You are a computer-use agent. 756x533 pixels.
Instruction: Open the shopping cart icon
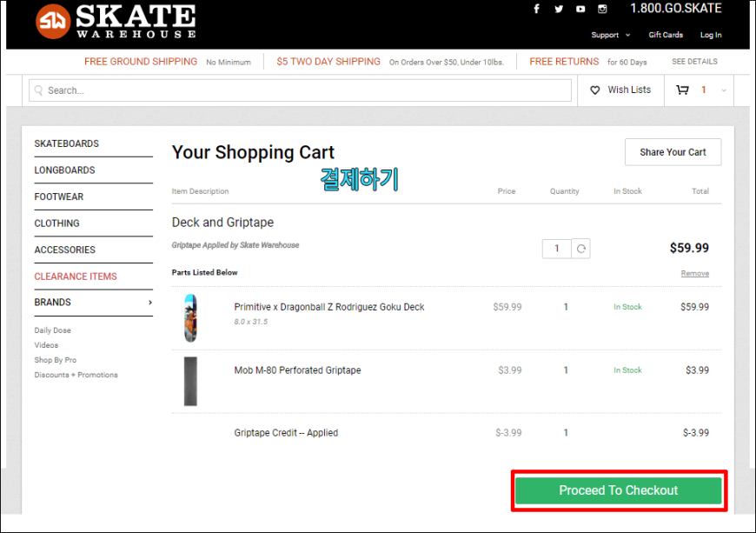pos(682,90)
